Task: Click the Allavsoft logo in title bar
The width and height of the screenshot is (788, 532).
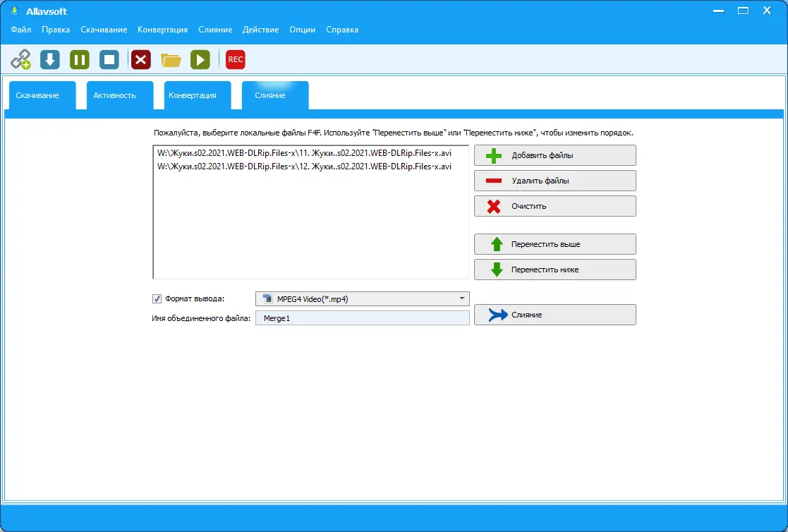Action: coord(15,11)
